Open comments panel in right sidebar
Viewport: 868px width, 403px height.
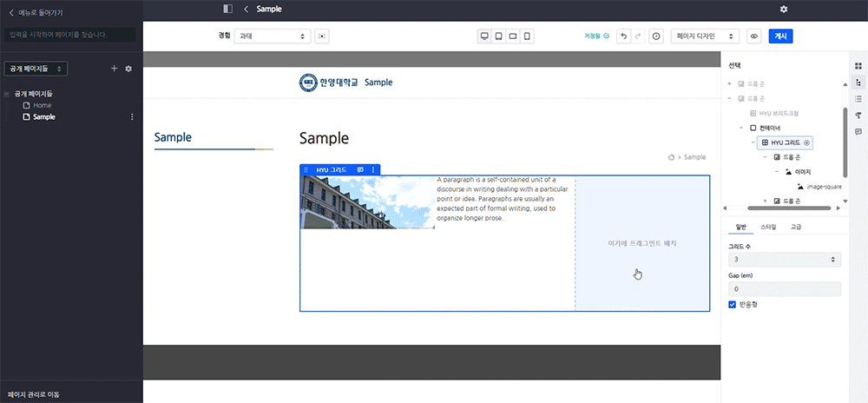coord(858,131)
